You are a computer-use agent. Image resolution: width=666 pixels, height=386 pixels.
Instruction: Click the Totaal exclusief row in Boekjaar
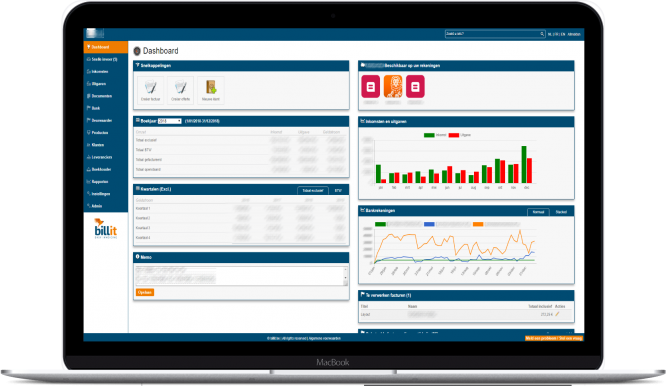tap(241, 140)
